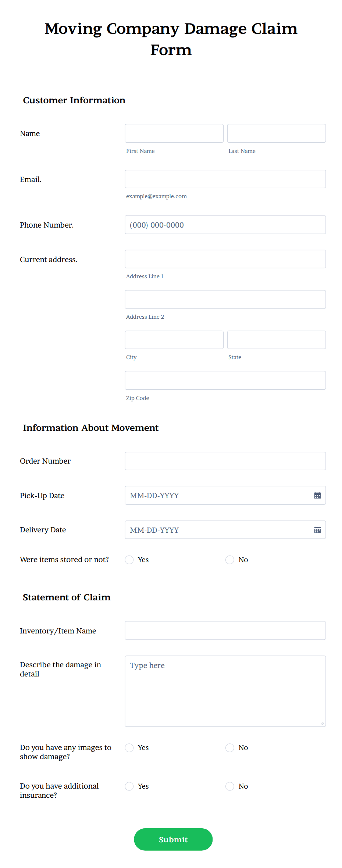
Task: Click the Zip Code field
Action: click(x=225, y=380)
